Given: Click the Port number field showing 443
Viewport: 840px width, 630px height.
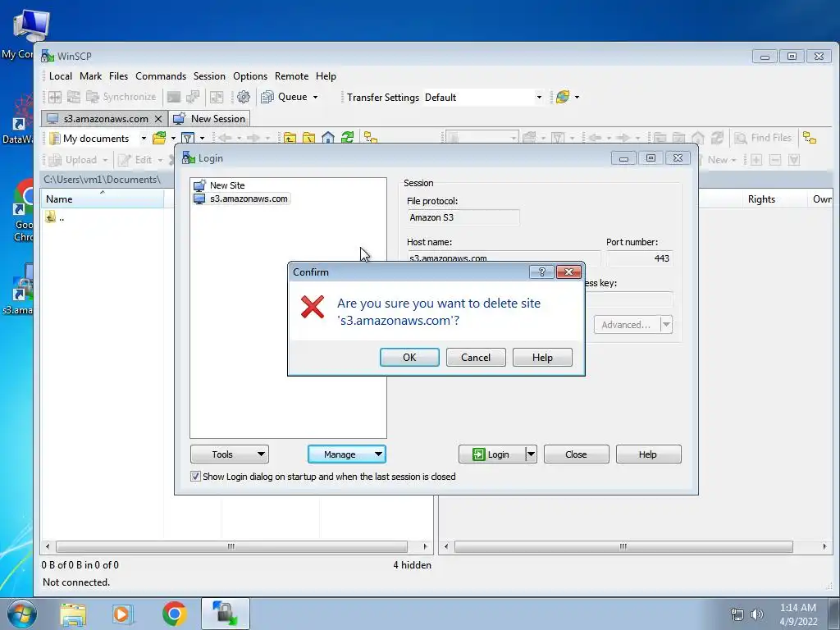Looking at the screenshot, I should click(639, 258).
